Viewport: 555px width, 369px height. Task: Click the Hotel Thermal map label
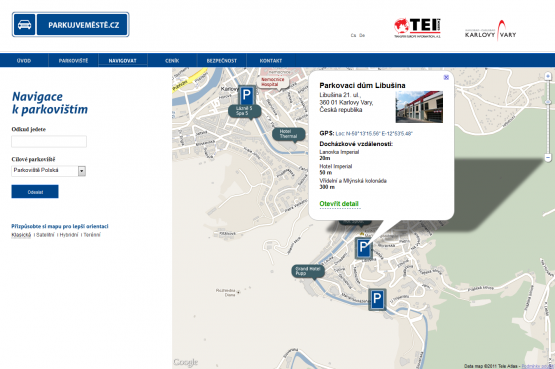288,134
